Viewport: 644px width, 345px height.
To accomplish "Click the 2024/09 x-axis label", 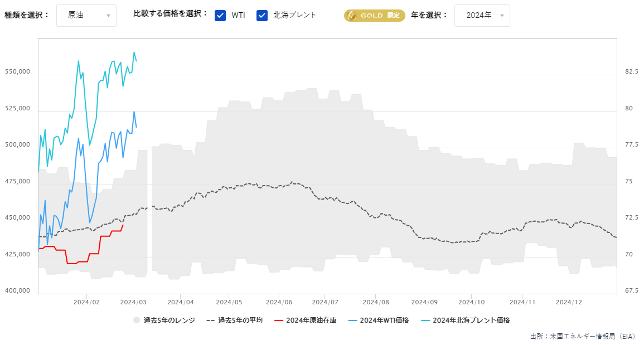I will pos(424,302).
